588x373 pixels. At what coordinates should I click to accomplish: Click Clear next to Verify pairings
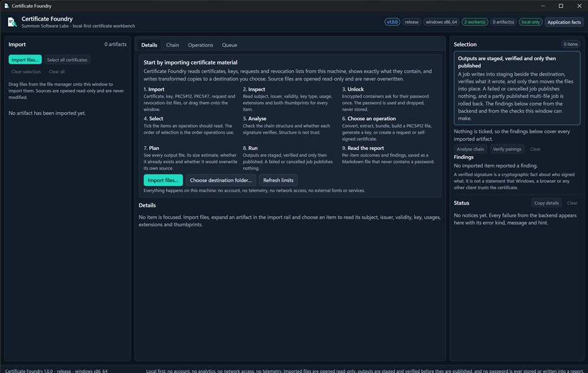click(x=535, y=149)
